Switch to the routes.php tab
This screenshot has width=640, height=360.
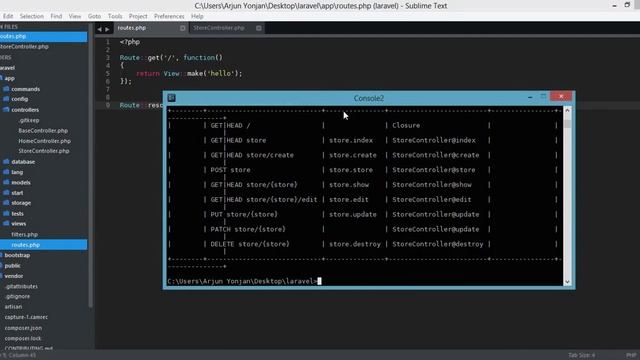[x=131, y=28]
